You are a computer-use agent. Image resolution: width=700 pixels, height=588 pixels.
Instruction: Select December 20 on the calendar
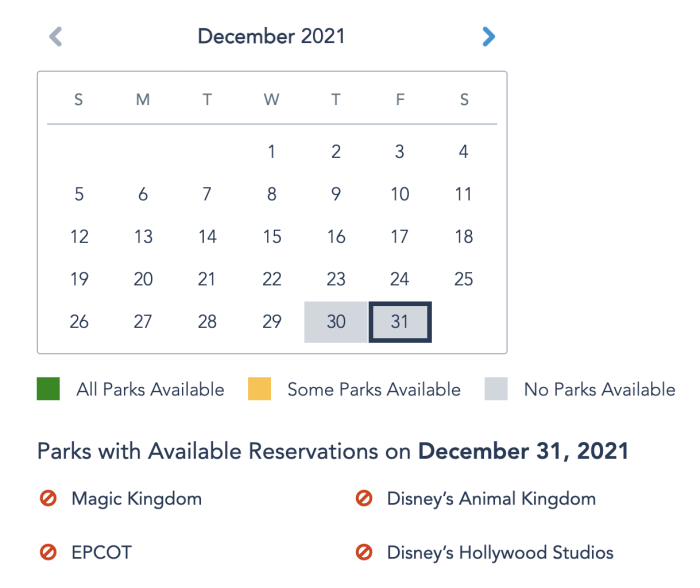point(143,280)
